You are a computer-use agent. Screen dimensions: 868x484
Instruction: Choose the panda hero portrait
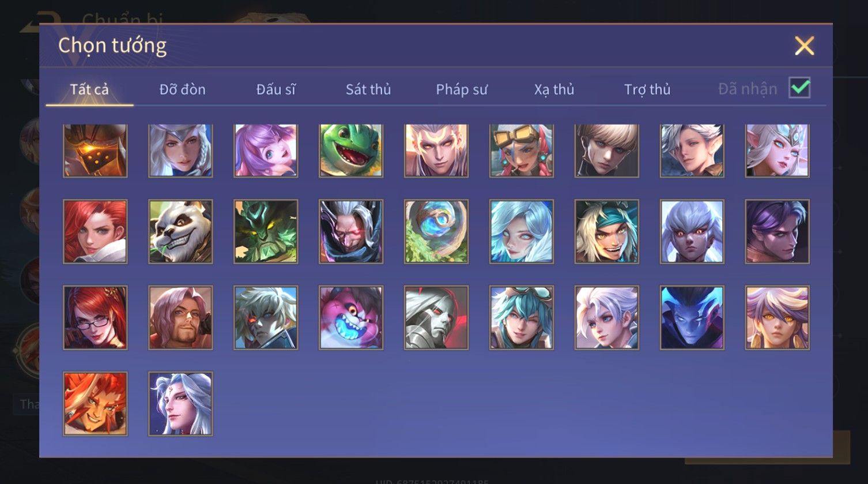click(x=180, y=231)
